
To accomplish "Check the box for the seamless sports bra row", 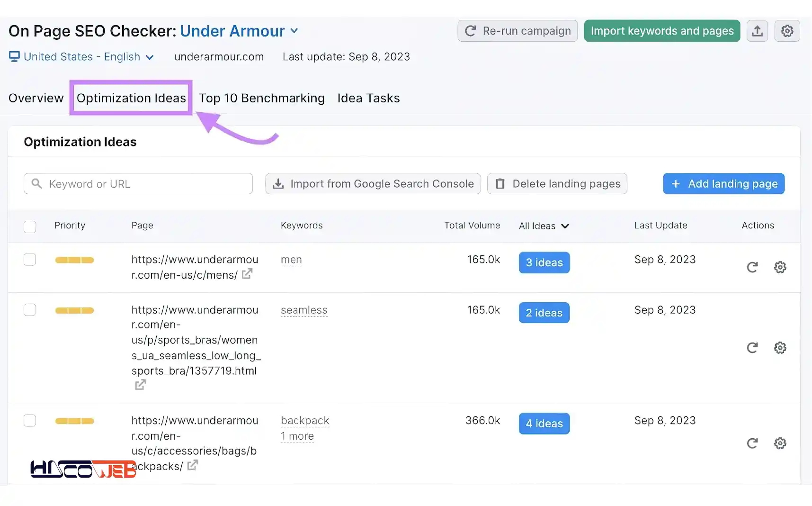I will click(x=30, y=310).
